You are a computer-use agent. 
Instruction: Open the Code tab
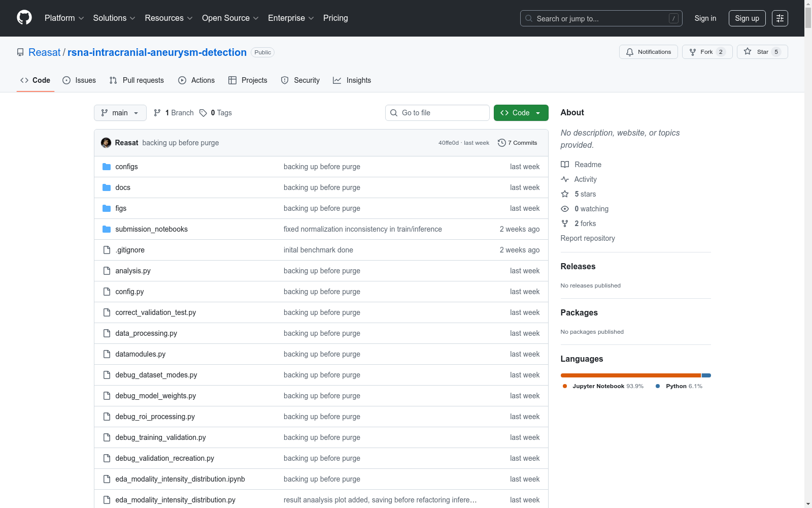[36, 80]
